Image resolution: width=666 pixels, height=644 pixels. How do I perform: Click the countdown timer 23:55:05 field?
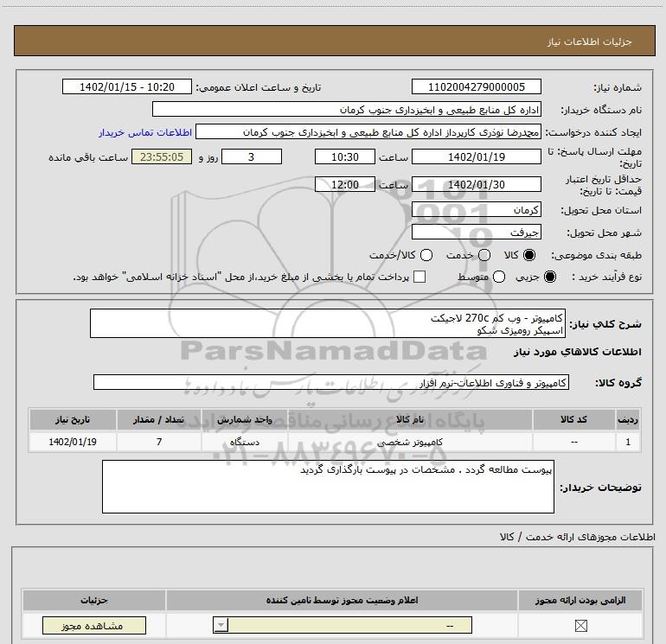pos(162,156)
